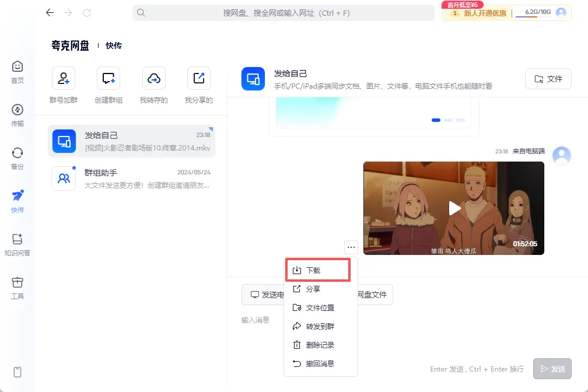
Task: Choose 撤回消息 from the context menu
Action: pos(321,363)
